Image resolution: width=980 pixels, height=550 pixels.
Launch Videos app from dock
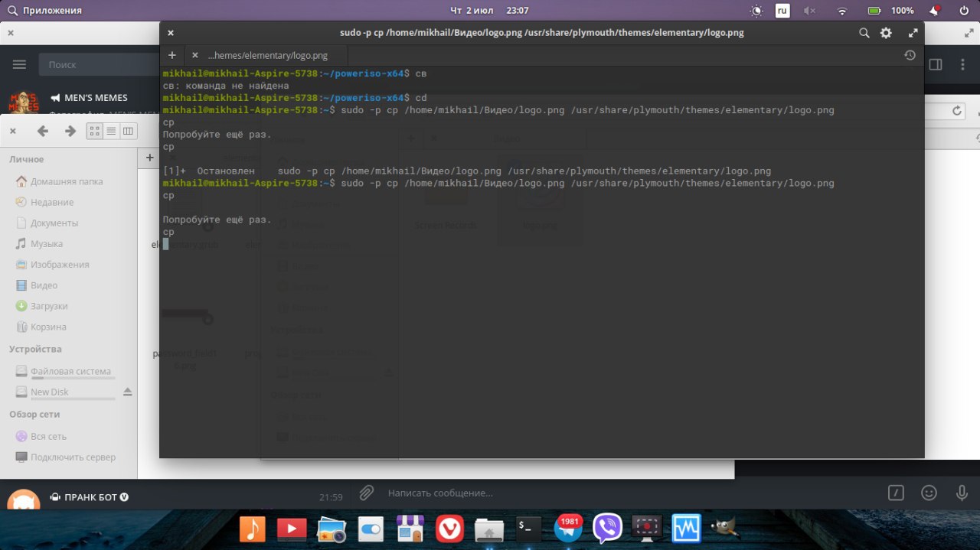292,529
